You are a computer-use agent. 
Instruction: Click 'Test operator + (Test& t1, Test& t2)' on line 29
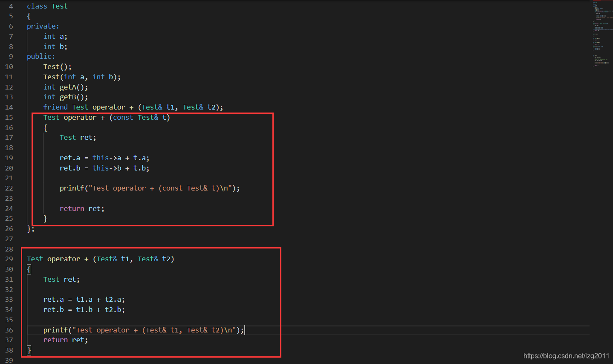[x=101, y=259]
